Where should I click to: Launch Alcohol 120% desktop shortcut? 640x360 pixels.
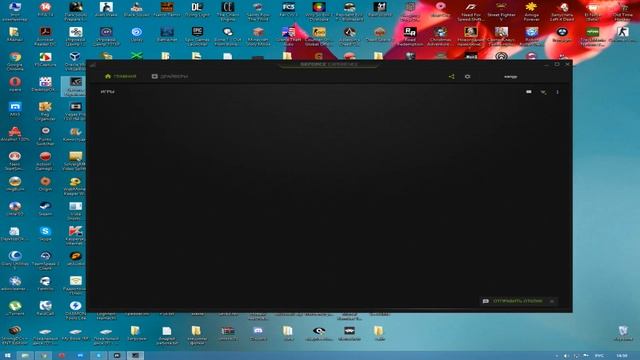coord(15,134)
